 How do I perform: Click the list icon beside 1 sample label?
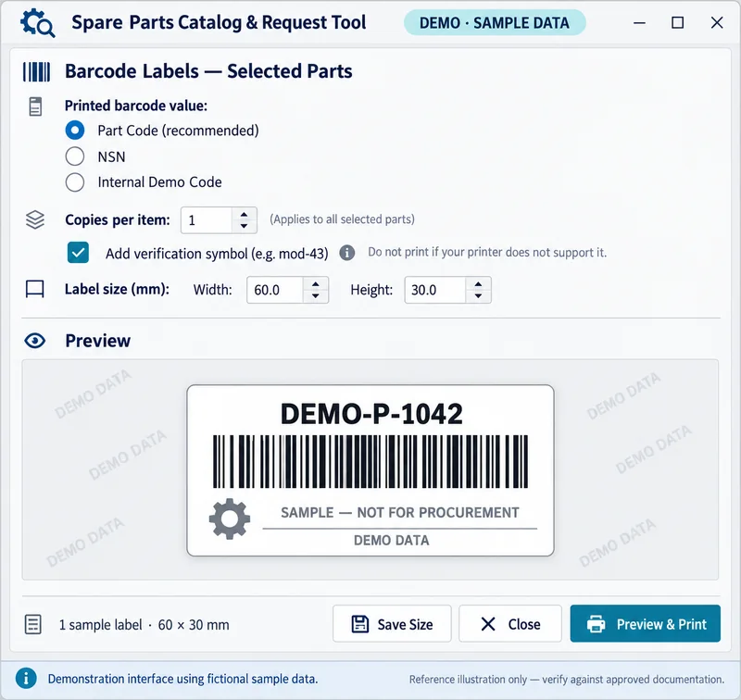tap(33, 624)
